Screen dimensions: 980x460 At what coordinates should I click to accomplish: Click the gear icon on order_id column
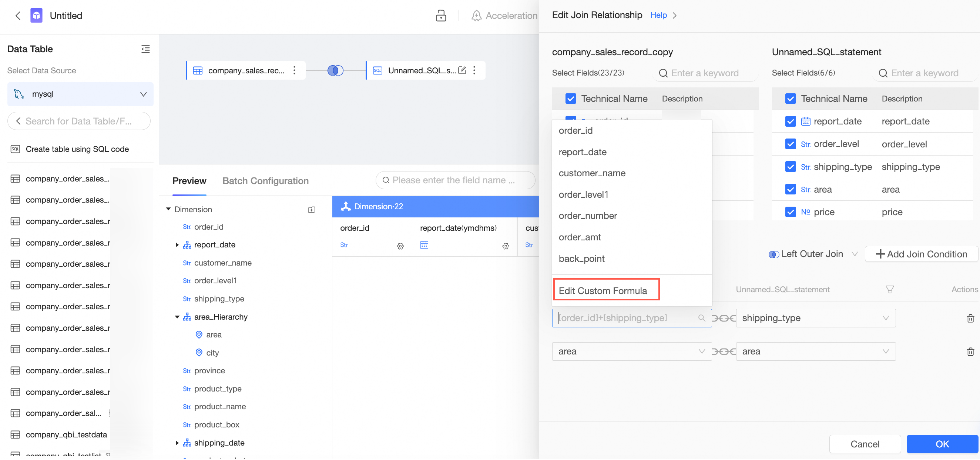coord(400,246)
